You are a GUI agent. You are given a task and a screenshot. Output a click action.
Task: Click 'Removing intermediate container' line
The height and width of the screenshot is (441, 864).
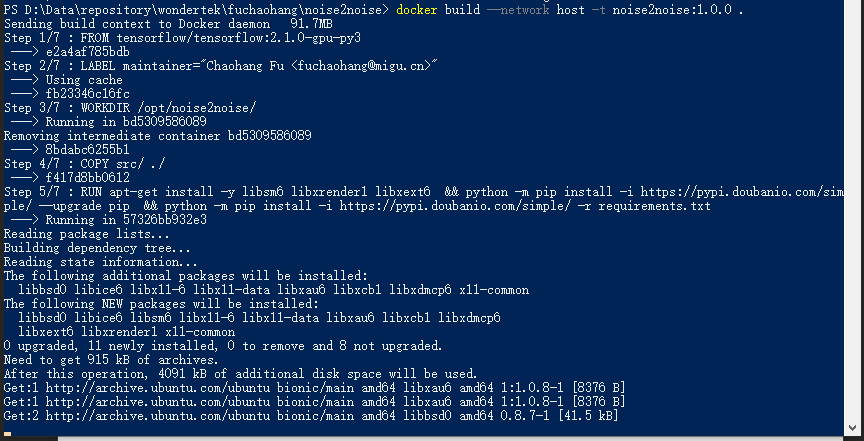pyautogui.click(x=158, y=136)
